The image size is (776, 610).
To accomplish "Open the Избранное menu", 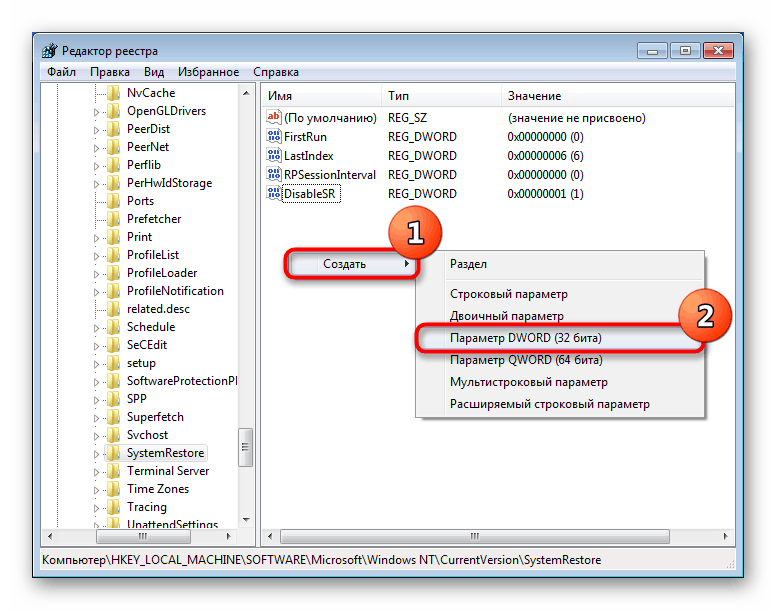I will pos(208,72).
